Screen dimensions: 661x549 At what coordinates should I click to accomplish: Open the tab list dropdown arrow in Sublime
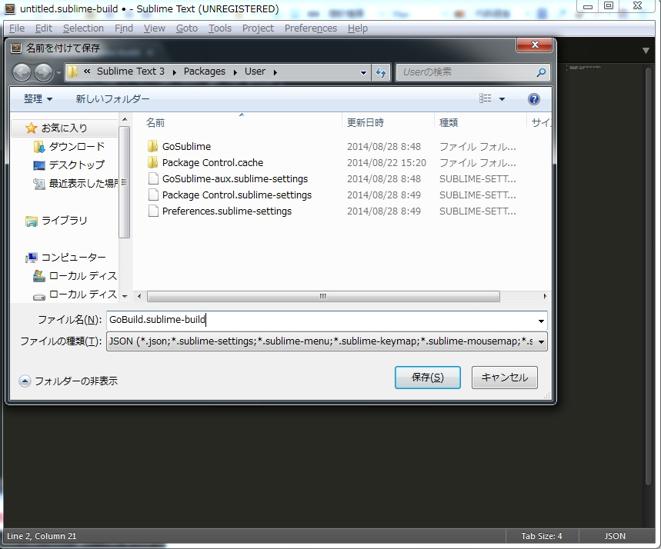point(645,51)
